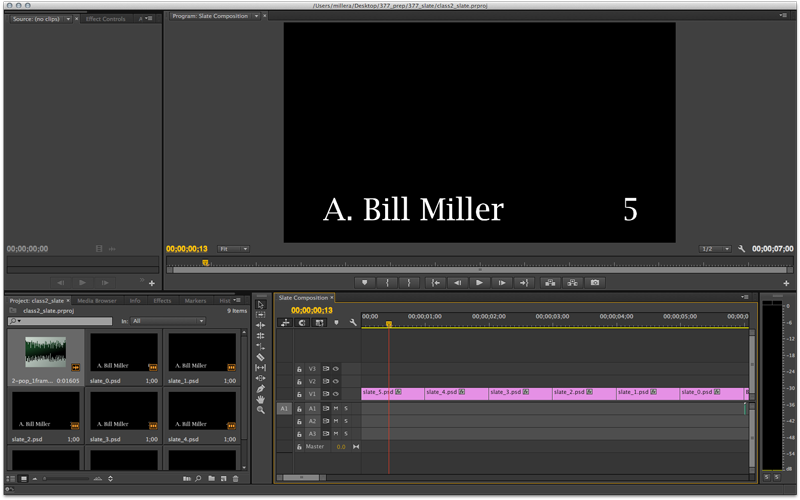Click the Program monitor playhead marker
Screen dimensions: 800x500
click(205, 263)
